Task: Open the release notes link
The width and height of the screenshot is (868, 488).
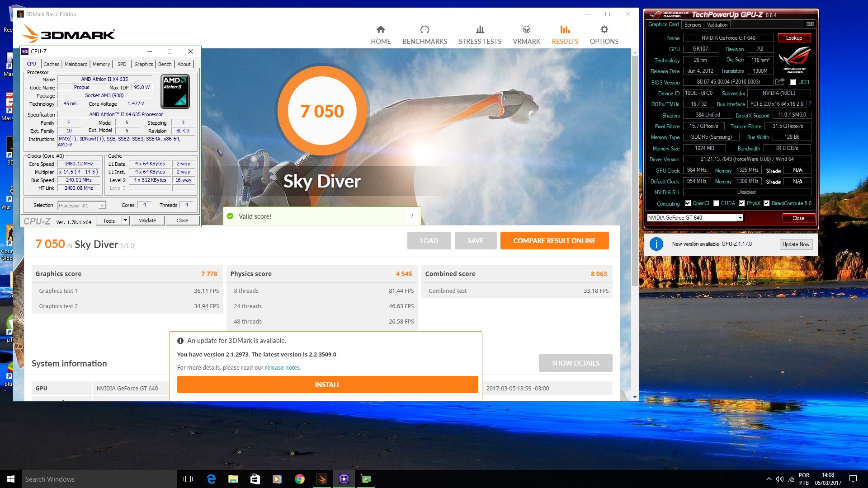Action: point(282,368)
